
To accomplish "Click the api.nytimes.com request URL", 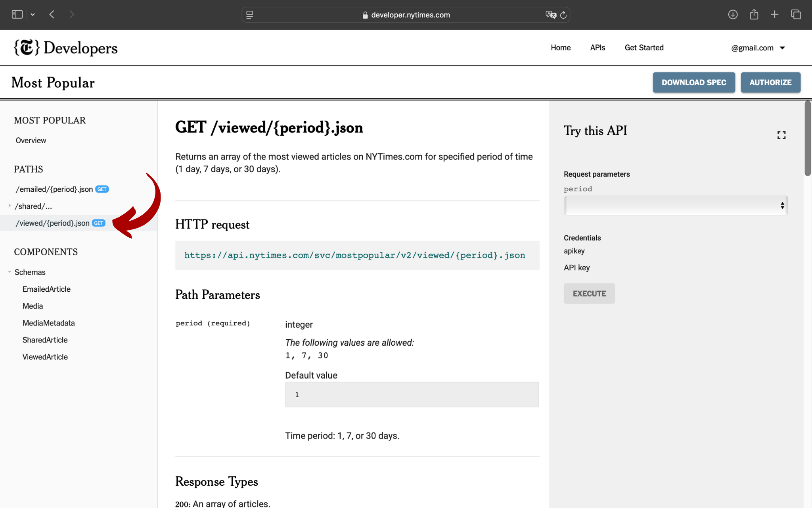I will click(x=355, y=255).
